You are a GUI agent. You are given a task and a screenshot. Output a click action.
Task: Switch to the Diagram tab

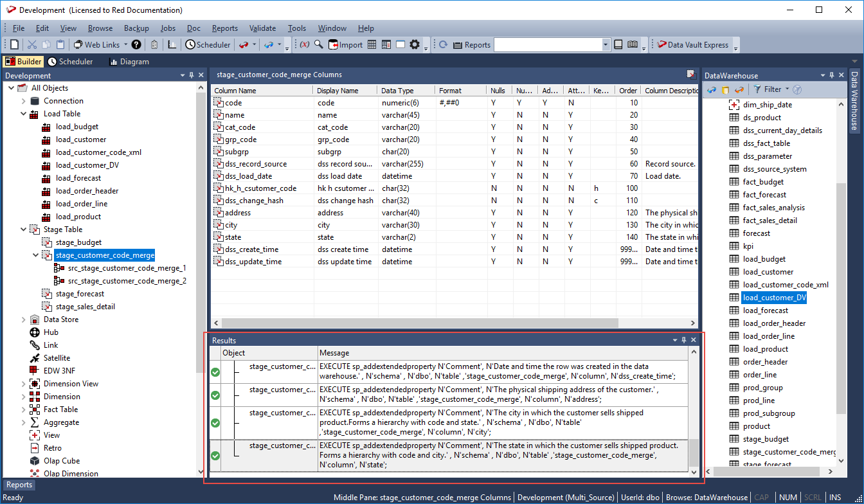[x=129, y=62]
